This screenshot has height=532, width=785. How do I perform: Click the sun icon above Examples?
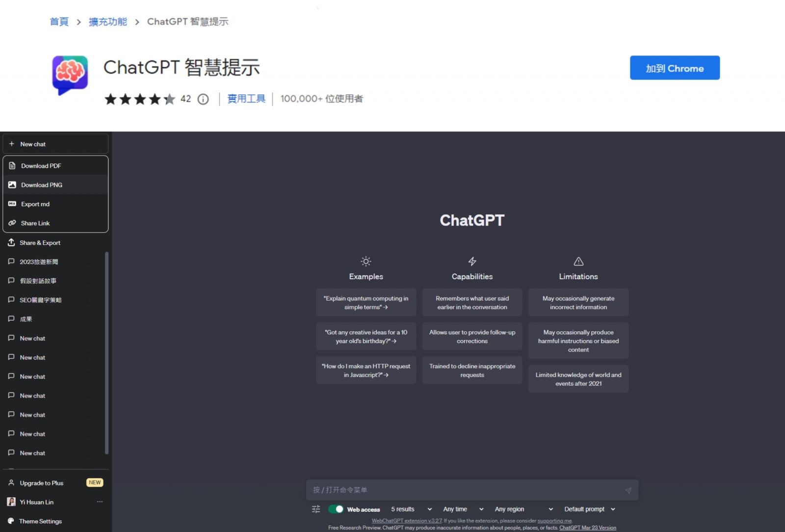point(366,261)
